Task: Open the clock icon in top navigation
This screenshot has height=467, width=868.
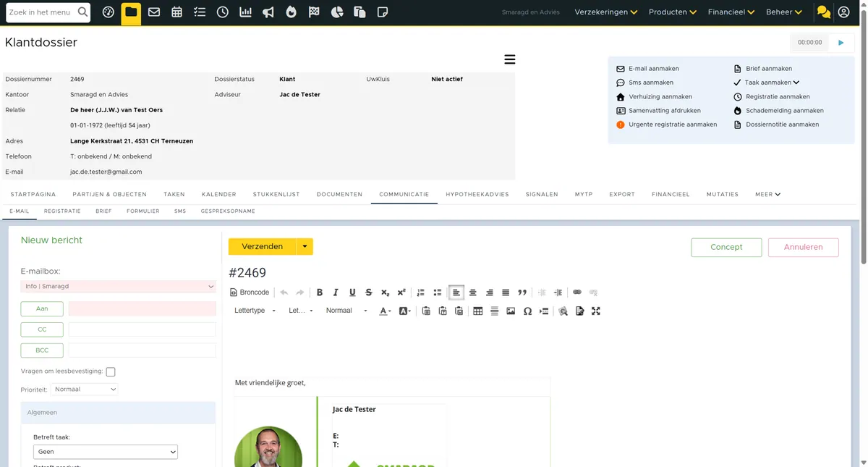Action: (x=223, y=12)
